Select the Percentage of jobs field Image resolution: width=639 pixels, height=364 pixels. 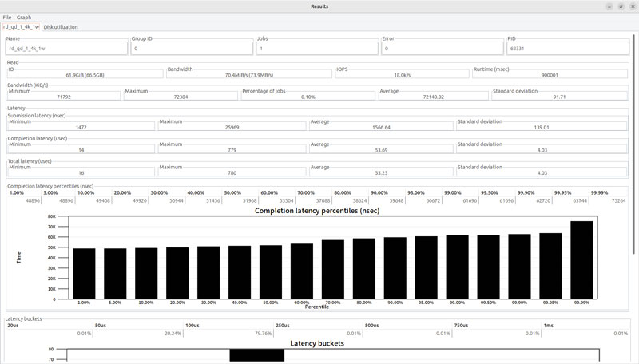click(308, 97)
